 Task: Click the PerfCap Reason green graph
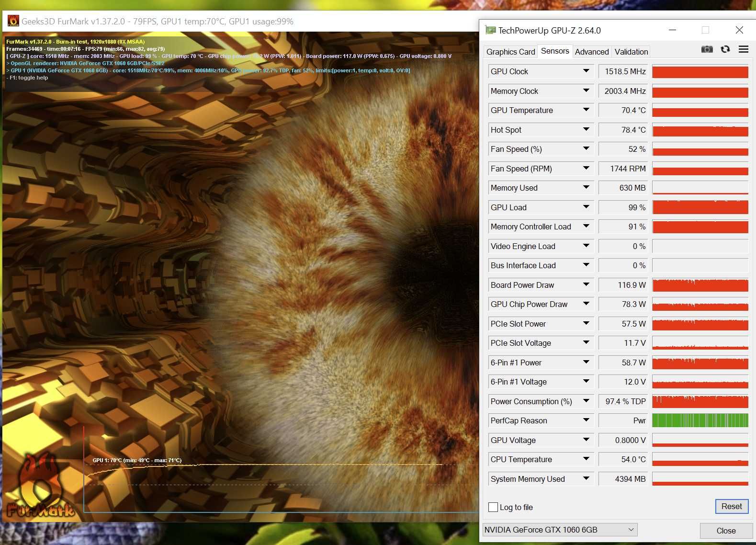point(700,420)
